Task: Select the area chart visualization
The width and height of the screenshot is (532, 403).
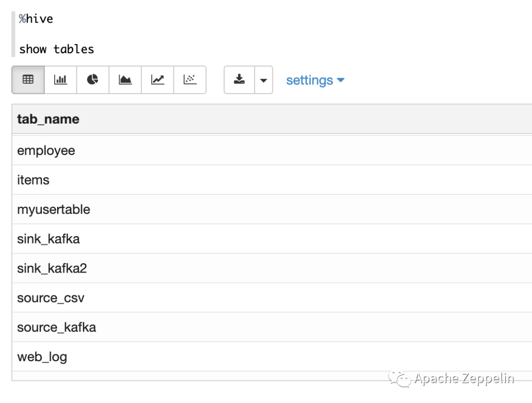Action: [125, 80]
